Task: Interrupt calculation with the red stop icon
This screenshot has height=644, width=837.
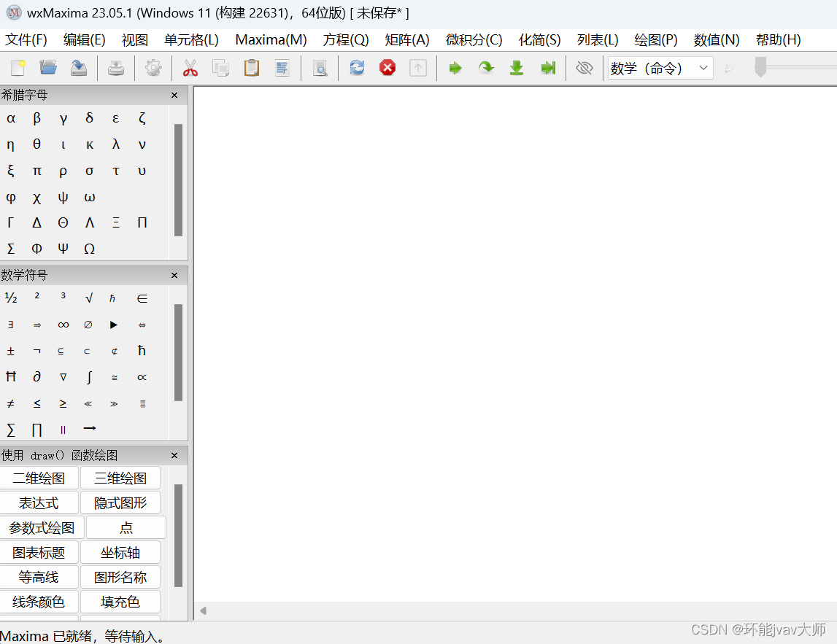Action: 387,68
